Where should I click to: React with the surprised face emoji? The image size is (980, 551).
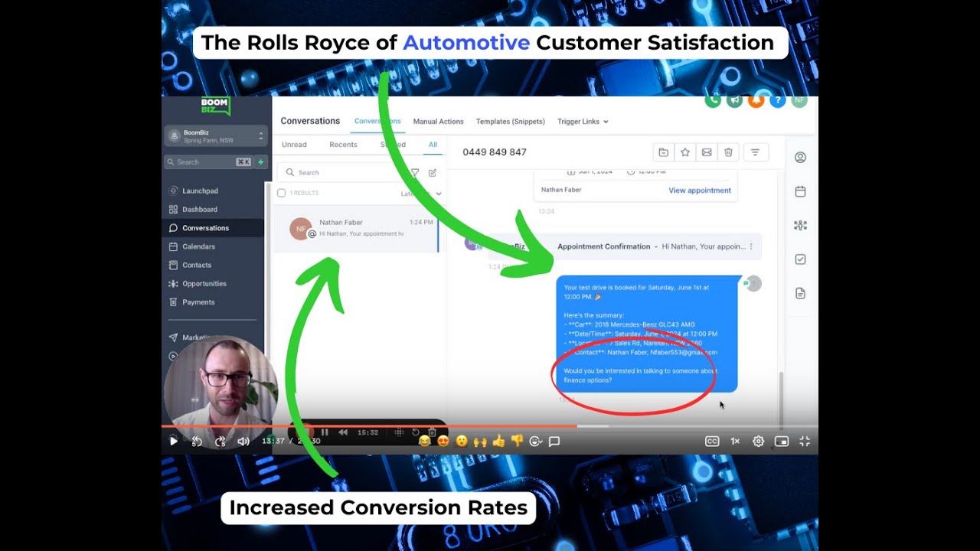[x=462, y=441]
